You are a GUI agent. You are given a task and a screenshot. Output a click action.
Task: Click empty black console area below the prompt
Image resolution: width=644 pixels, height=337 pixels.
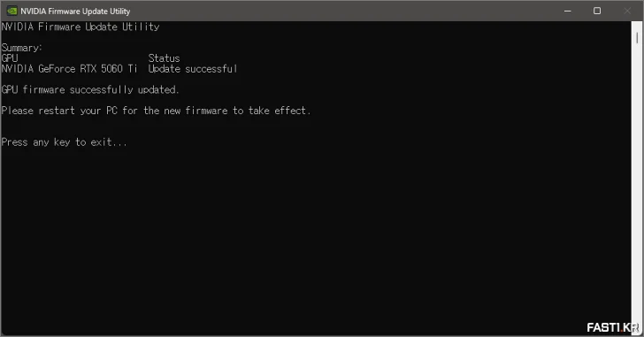(312, 238)
